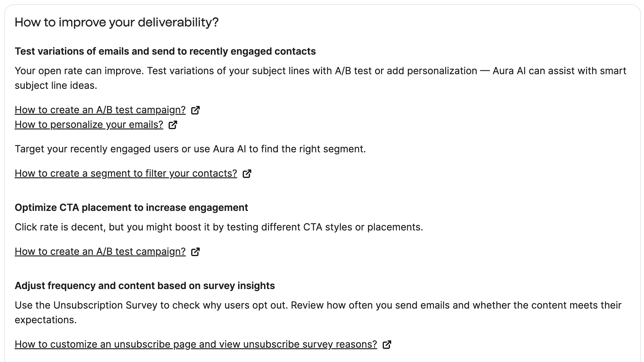Click the external-link icon next to "How to personalize your emails?"
644x362 pixels.
tap(173, 125)
